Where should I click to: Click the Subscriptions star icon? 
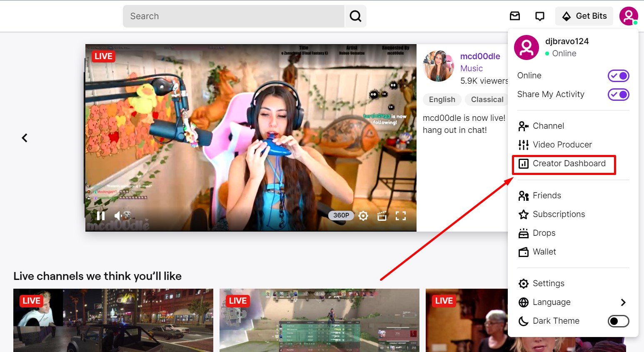tap(524, 214)
